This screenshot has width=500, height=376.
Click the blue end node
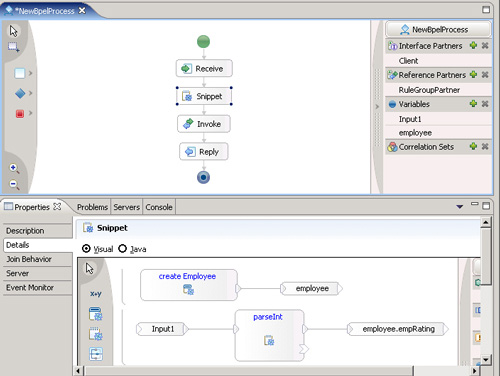pos(203,177)
